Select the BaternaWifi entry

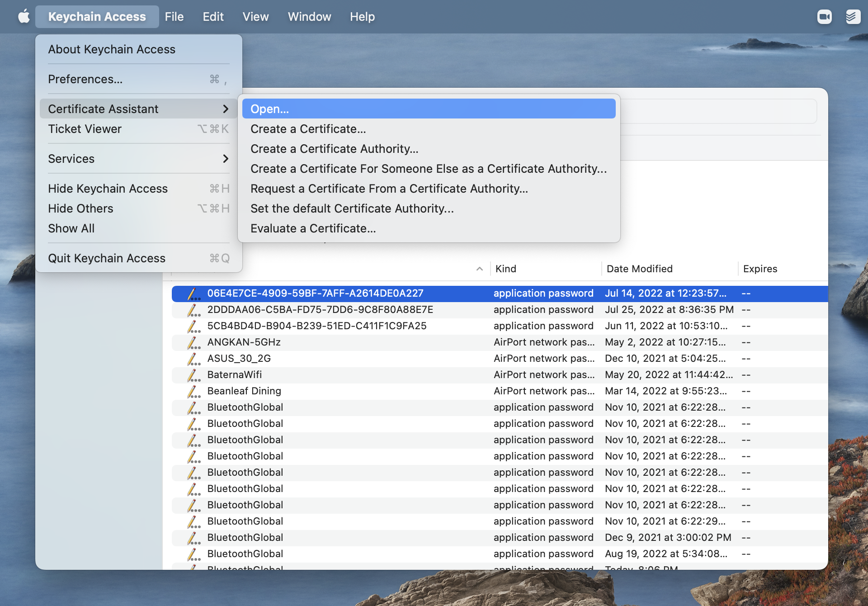coord(500,375)
